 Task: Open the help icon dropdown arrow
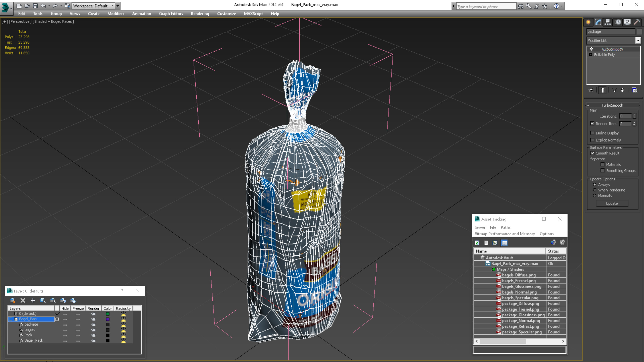[x=562, y=6]
